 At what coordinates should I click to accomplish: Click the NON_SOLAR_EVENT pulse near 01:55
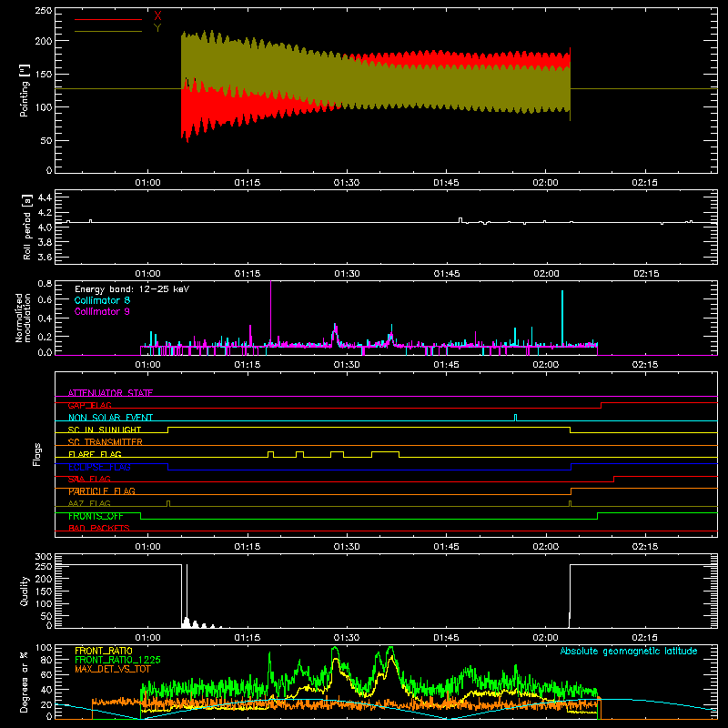(515, 418)
